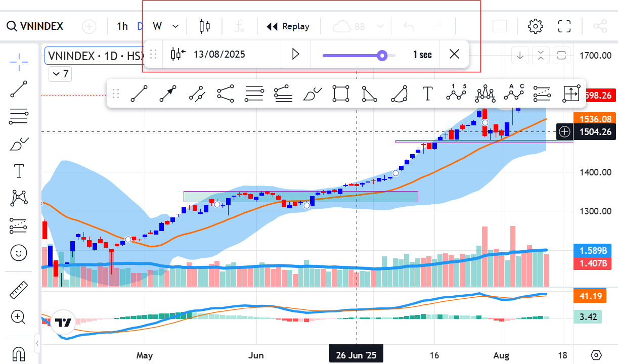Screen dimensions: 618x364
Task: Select the W weekly timeframe
Action: point(157,26)
